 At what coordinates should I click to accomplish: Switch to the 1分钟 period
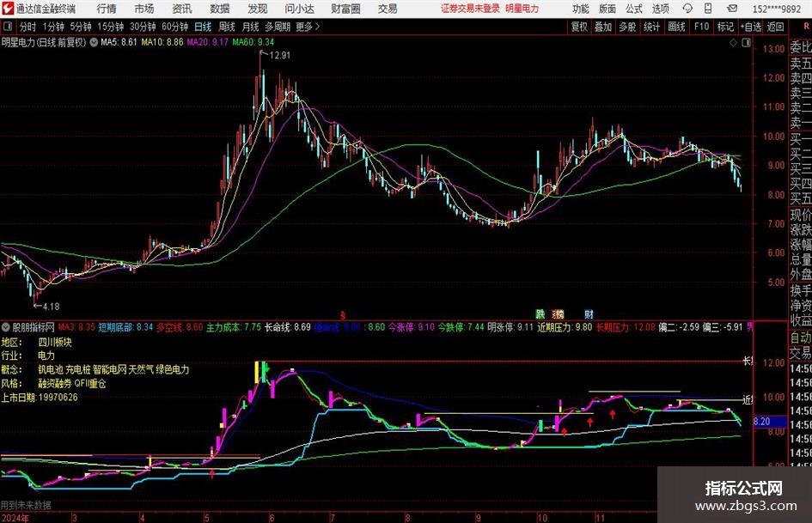[52, 27]
